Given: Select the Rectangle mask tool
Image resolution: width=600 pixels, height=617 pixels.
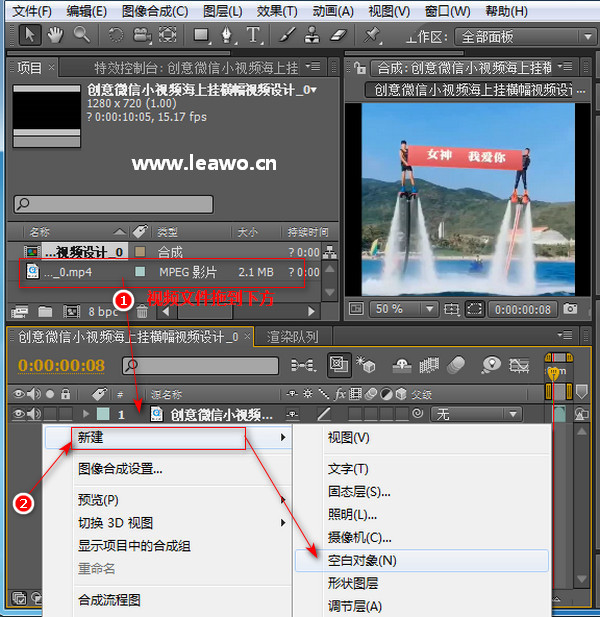Looking at the screenshot, I should click(x=202, y=35).
